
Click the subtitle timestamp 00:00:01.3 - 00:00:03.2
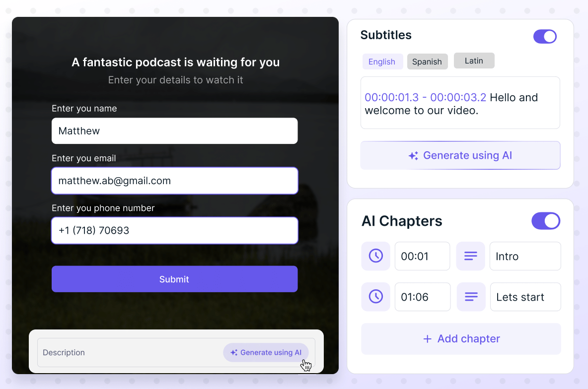tap(425, 97)
